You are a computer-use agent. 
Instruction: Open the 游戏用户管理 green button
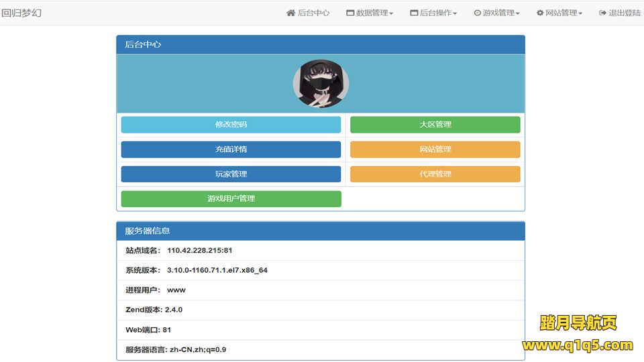[231, 199]
